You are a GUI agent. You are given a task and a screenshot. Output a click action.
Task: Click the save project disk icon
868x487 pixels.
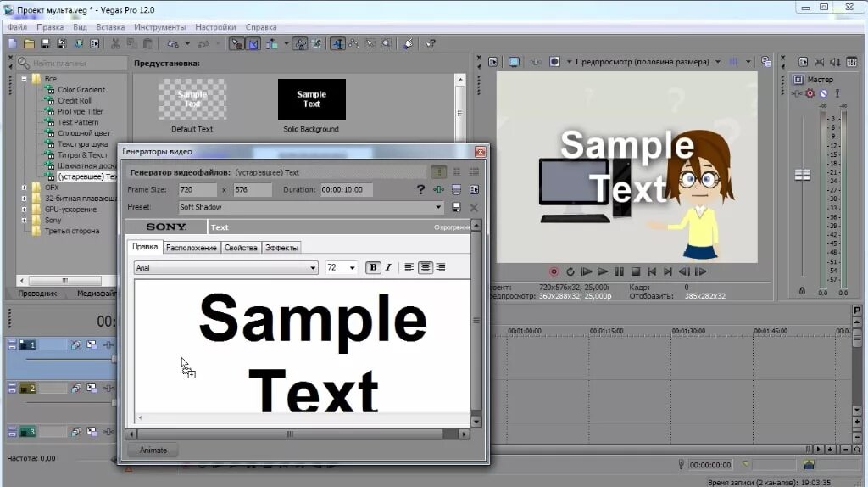click(46, 43)
